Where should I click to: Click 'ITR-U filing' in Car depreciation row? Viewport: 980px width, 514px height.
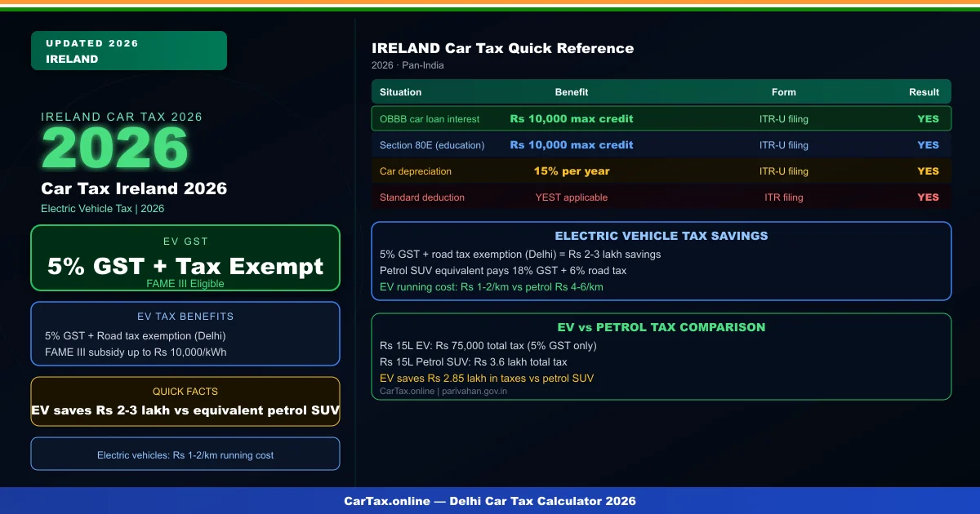784,171
